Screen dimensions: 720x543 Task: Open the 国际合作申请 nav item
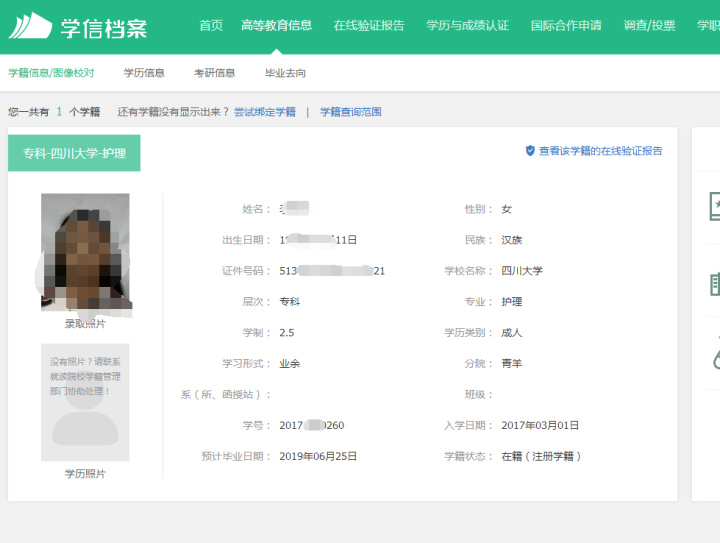(x=566, y=25)
